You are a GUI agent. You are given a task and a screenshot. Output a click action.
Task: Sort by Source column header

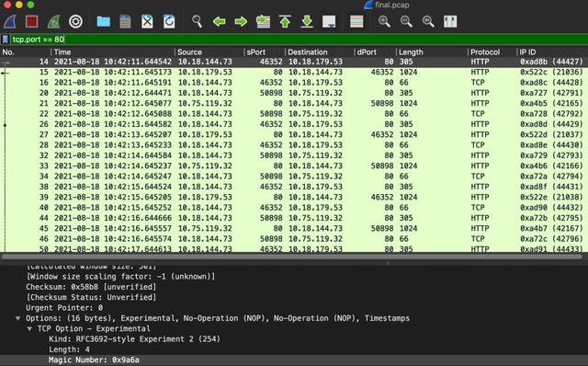click(209, 51)
